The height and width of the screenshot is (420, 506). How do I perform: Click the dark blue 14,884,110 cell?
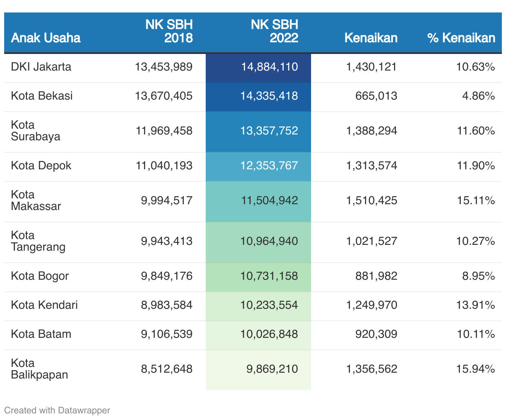[x=269, y=67]
